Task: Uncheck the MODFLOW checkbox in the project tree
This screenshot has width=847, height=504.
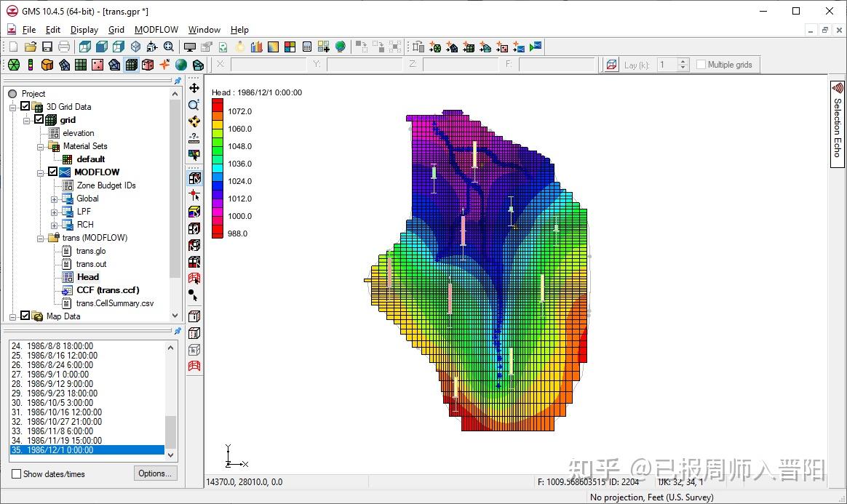Action: coord(52,172)
